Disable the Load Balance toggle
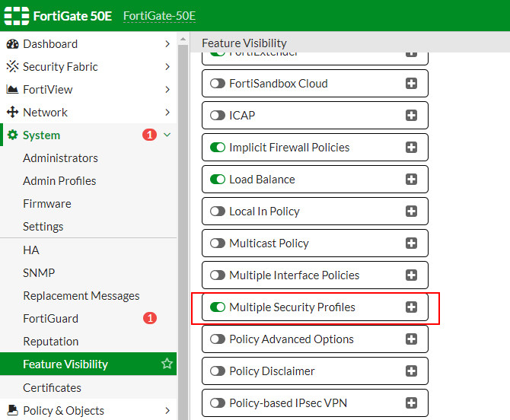Viewport: 510px width, 420px height. pyautogui.click(x=218, y=179)
